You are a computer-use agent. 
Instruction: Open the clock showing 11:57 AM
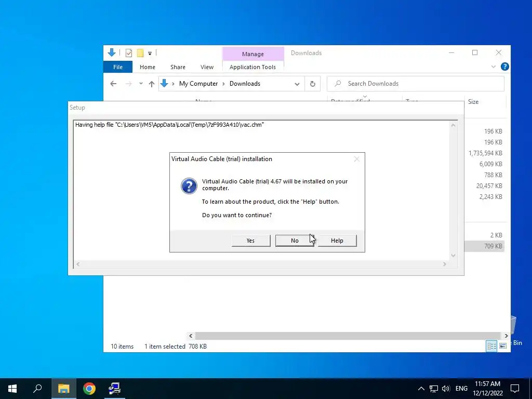(487, 389)
